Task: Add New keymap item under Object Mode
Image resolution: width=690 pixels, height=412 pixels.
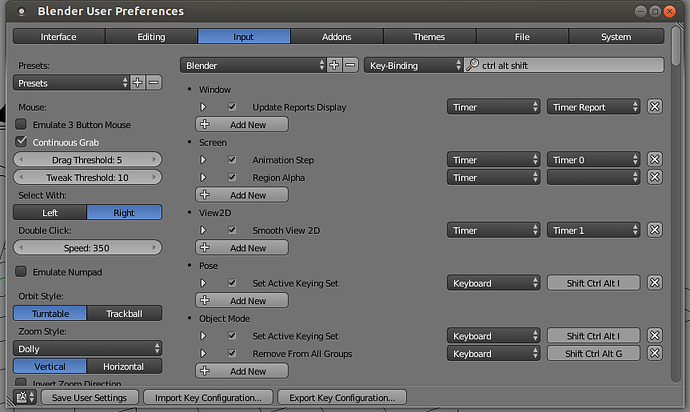Action: coord(242,371)
